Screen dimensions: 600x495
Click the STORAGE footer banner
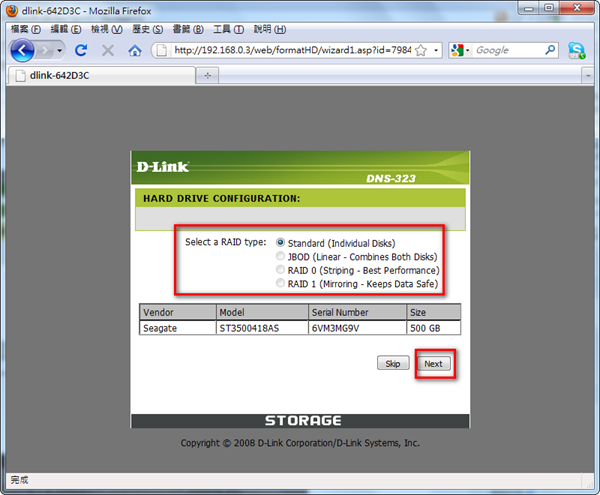(x=300, y=420)
